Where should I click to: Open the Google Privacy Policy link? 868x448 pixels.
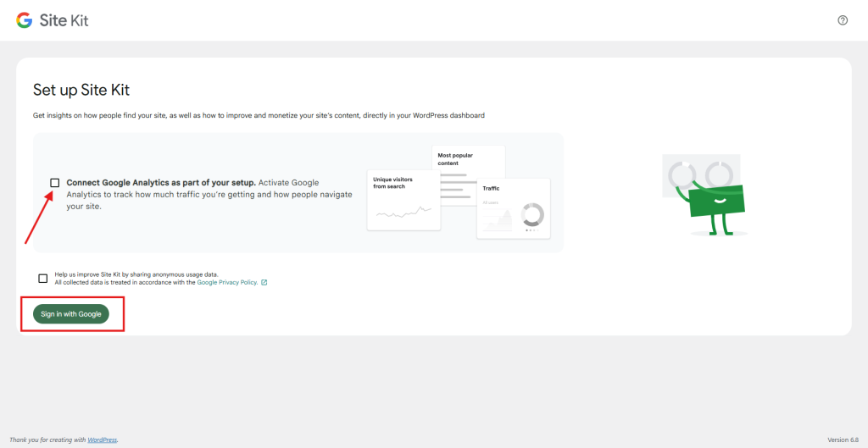pos(226,283)
